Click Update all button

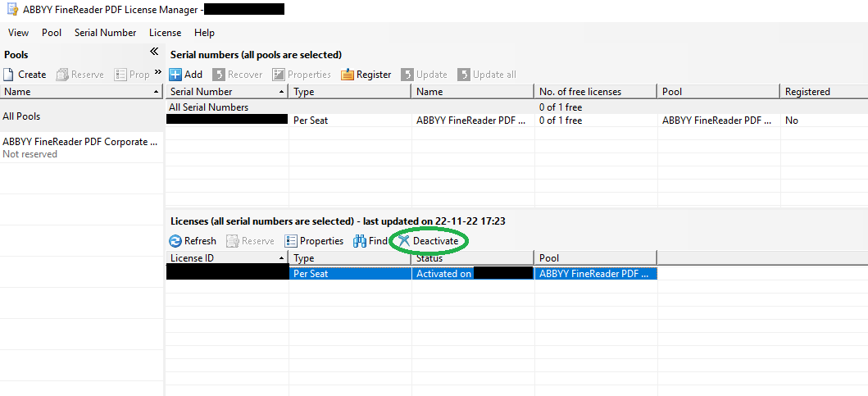(x=487, y=75)
